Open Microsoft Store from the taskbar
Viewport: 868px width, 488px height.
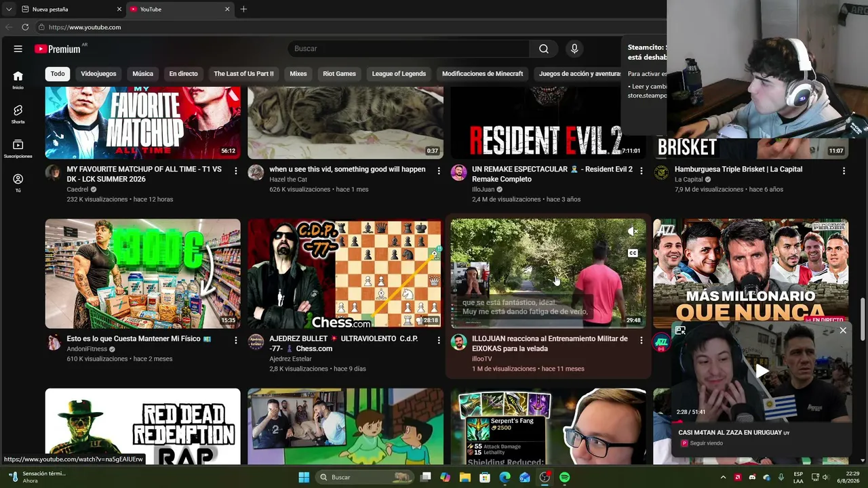[485, 477]
